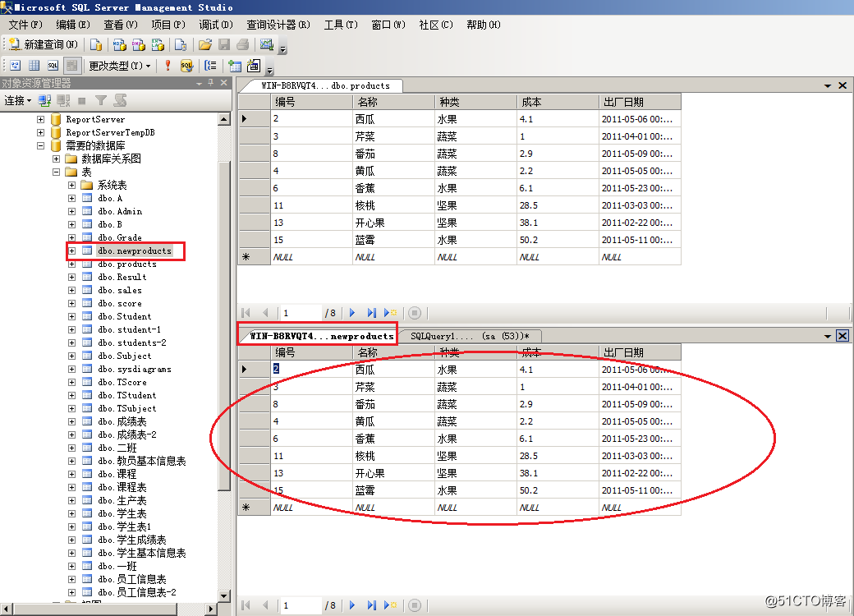The image size is (854, 616).
Task: Go to next record in lower grid
Action: (x=351, y=605)
